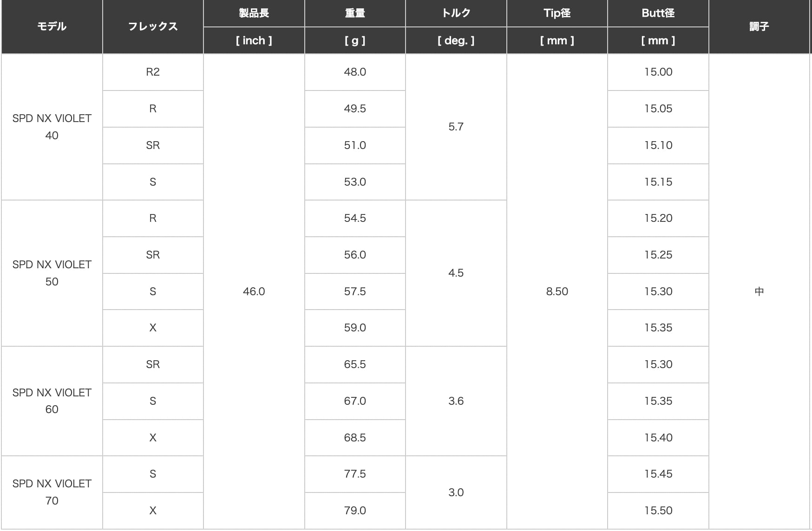812x531 pixels.
Task: Select the 重量 header cell
Action: coord(355,13)
